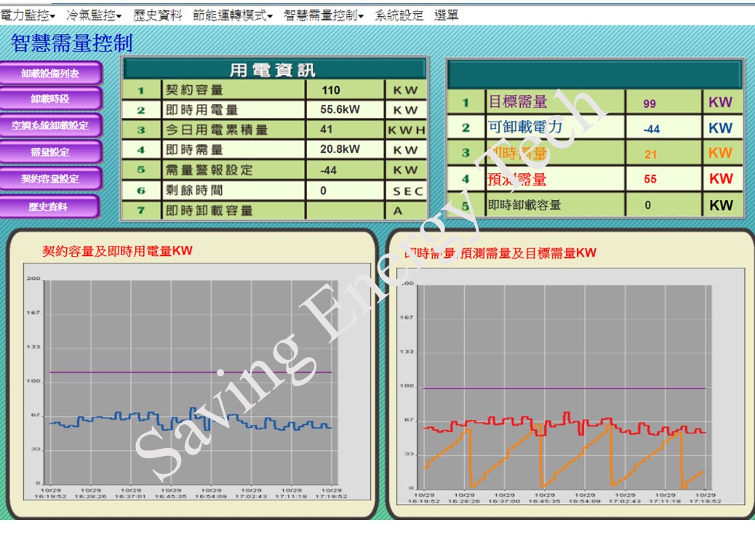Select the 今日用電累積量 label

(x=217, y=130)
